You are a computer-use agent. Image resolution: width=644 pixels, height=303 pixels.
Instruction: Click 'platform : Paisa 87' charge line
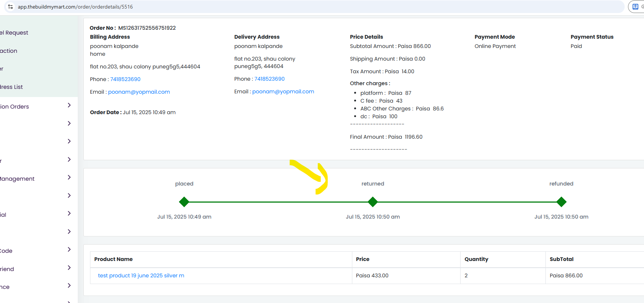386,93
